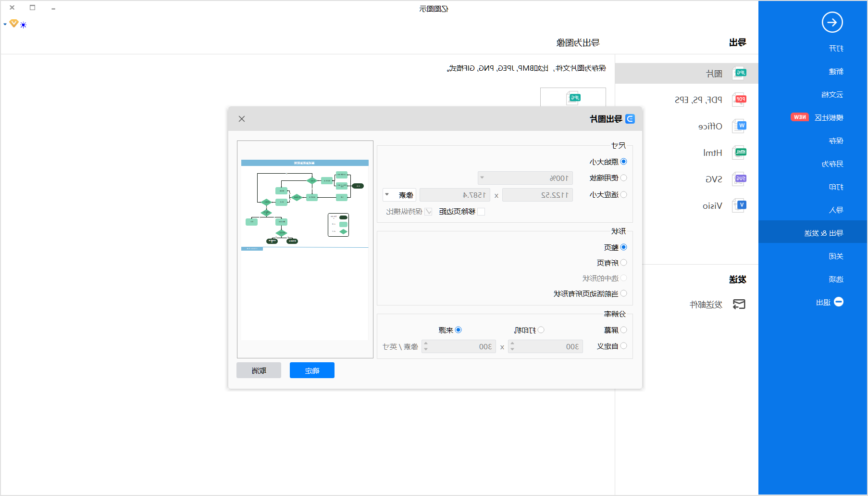Click the 选项 sidebar menu item
The image size is (868, 496).
point(836,280)
